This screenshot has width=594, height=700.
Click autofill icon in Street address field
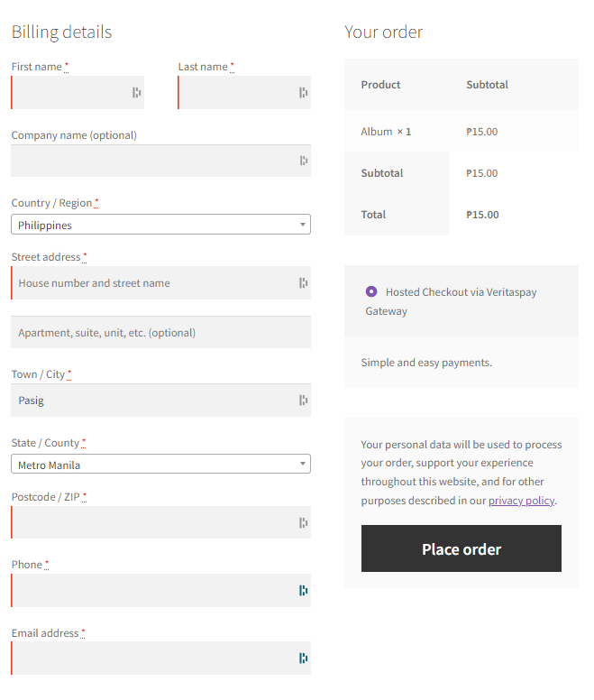point(303,282)
